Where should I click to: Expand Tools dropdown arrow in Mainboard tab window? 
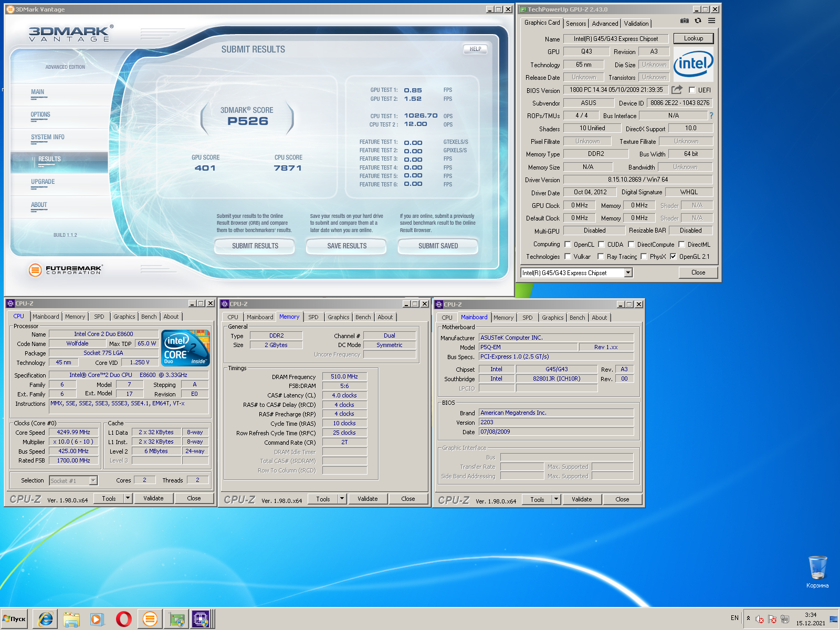[556, 499]
